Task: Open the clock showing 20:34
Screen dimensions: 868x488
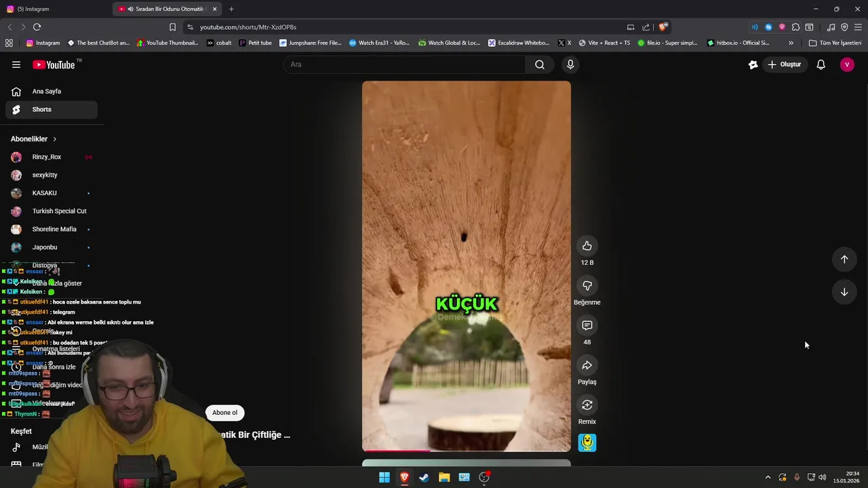Action: pos(846,477)
